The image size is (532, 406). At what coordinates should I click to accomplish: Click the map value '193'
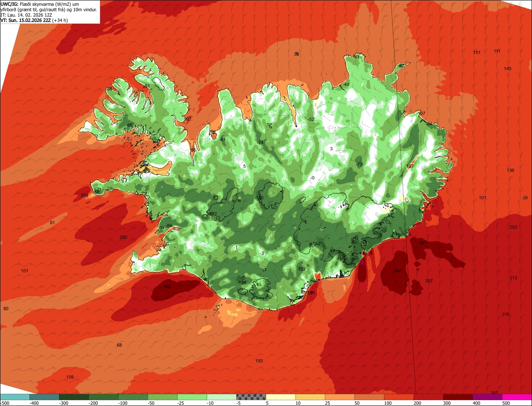tap(259, 361)
